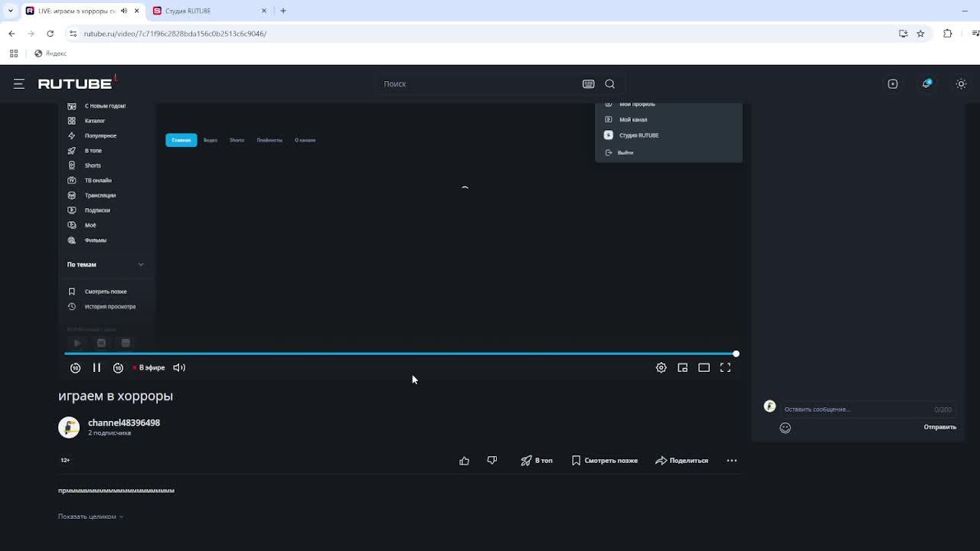Screen dimensions: 980x551
Task: Reload the page
Action: (x=51, y=34)
